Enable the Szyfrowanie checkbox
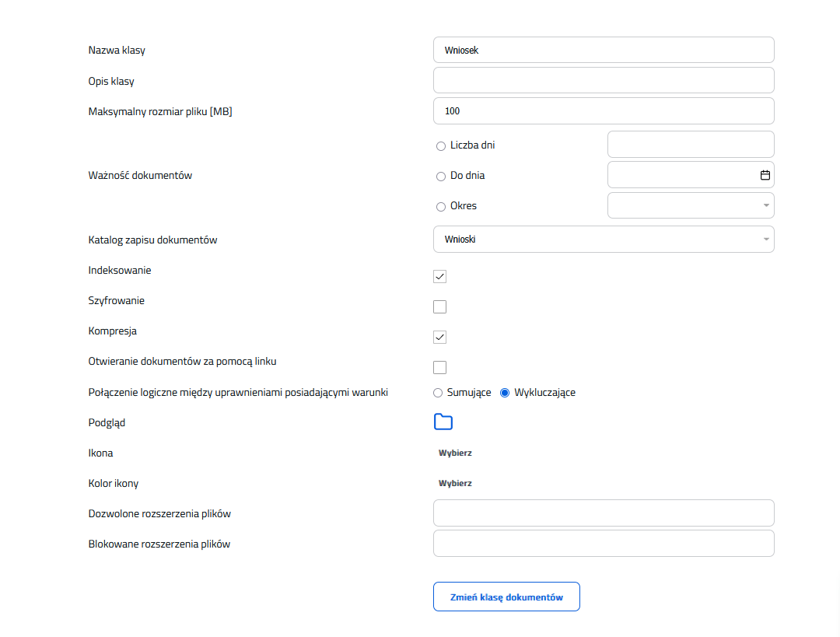 point(440,306)
